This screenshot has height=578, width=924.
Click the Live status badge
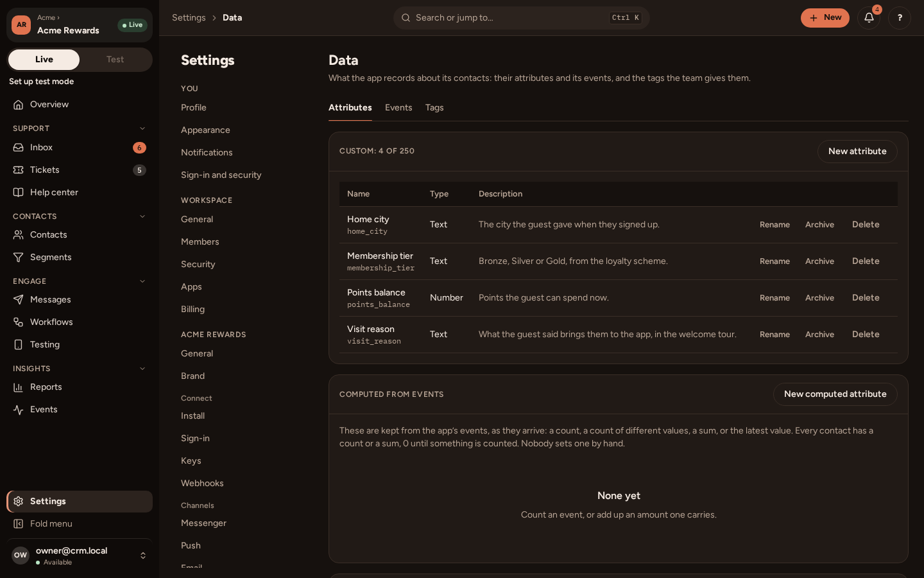coord(132,25)
